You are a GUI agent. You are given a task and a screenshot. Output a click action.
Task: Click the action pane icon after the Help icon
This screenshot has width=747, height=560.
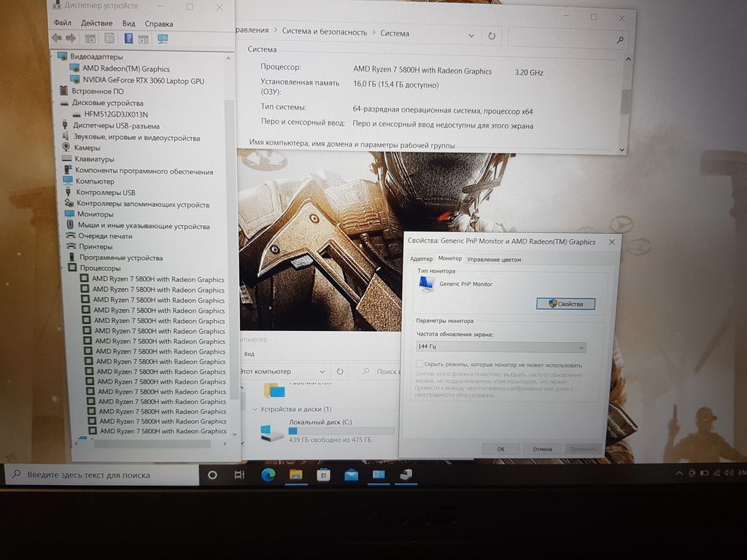pyautogui.click(x=144, y=39)
